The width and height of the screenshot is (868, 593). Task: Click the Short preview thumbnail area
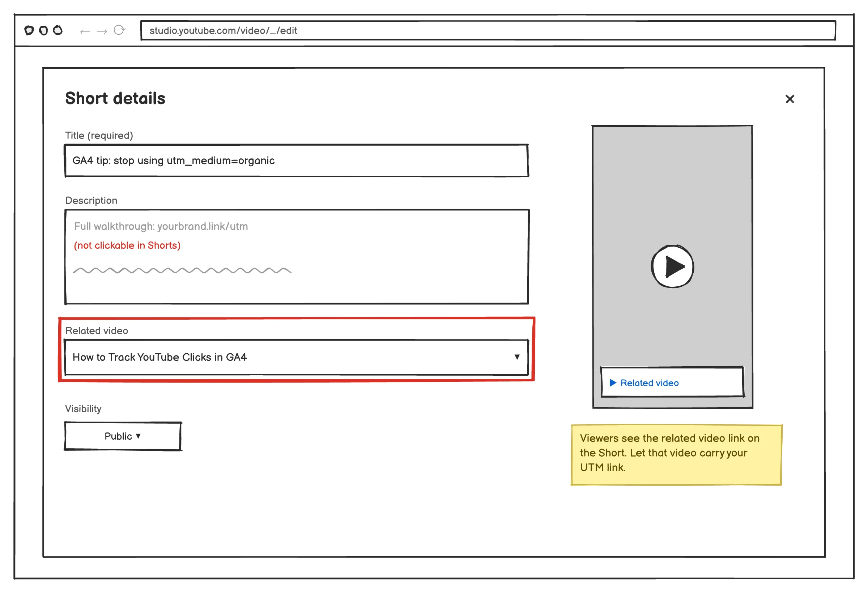(672, 266)
